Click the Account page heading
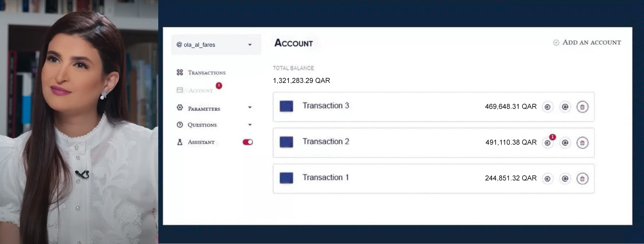The image size is (644, 244). (x=294, y=43)
